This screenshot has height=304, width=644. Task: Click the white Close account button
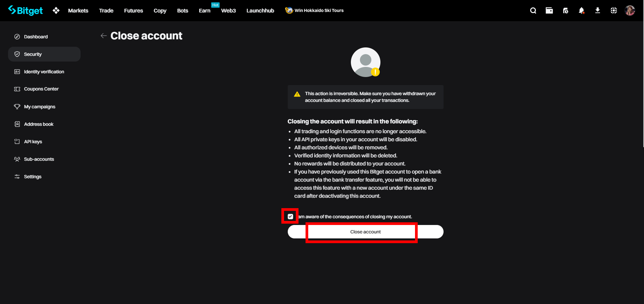pos(365,232)
